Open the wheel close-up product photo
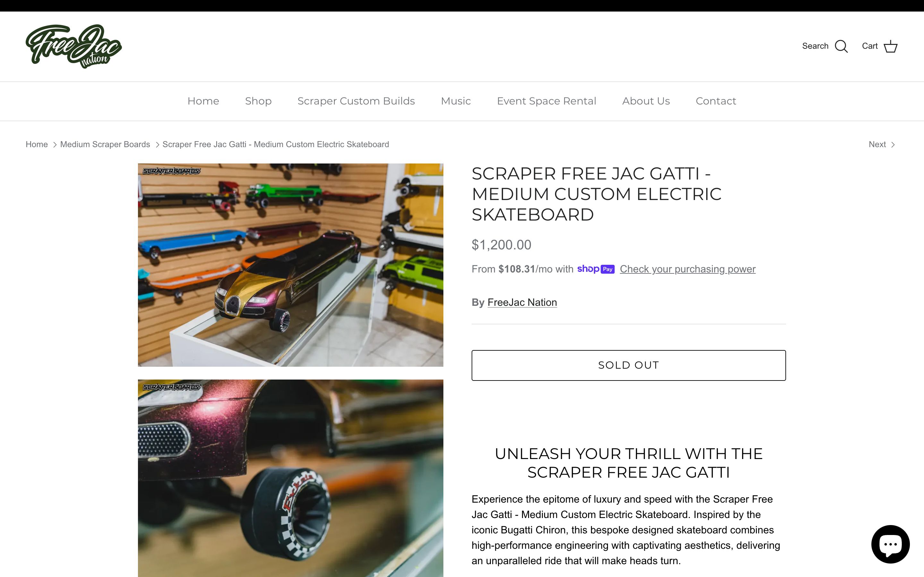 pos(291,478)
